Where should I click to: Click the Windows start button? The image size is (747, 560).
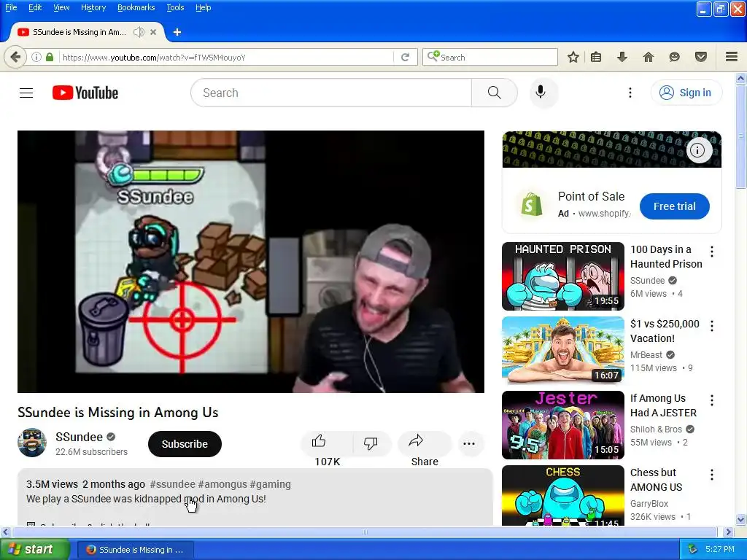point(34,550)
